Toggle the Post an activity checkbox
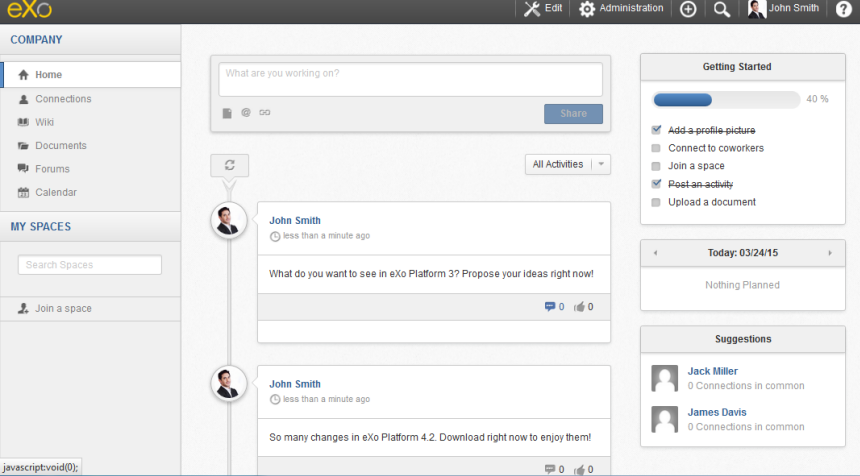The height and width of the screenshot is (476, 860). point(656,184)
